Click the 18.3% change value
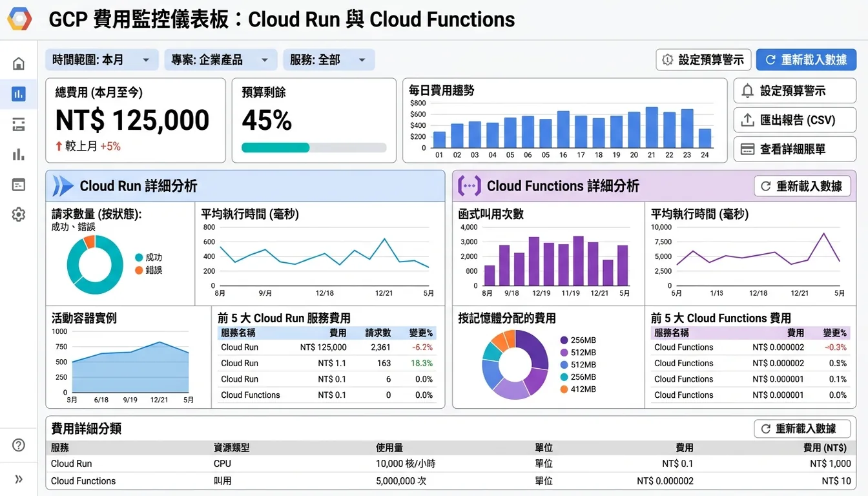Viewport: 868px width, 496px height. click(x=422, y=363)
